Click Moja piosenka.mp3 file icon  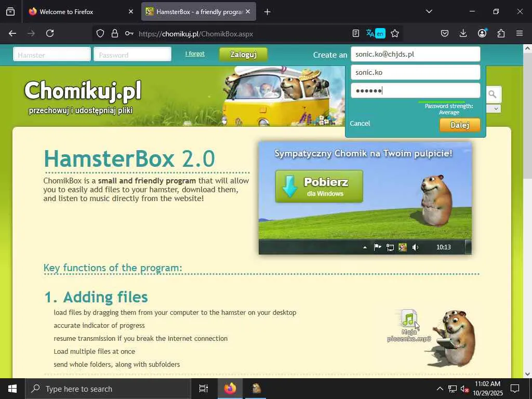(409, 326)
